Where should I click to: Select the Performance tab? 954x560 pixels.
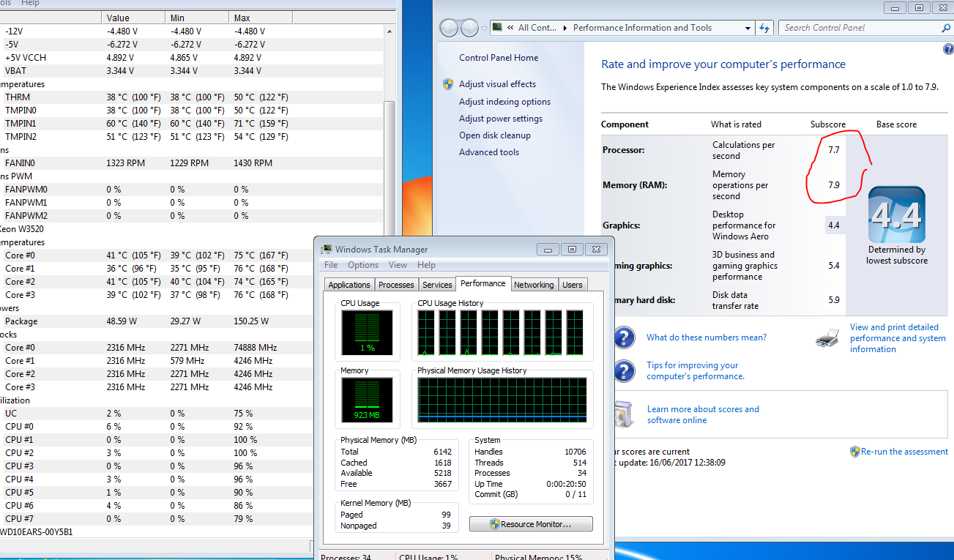pos(483,283)
